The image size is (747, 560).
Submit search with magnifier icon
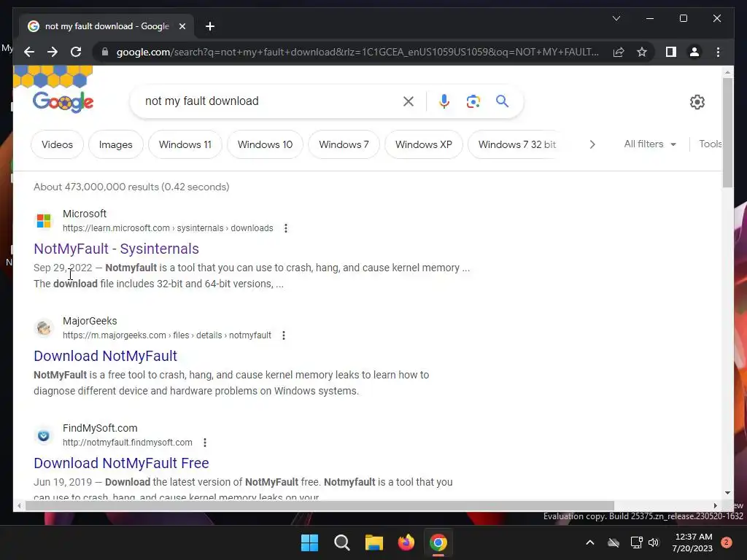click(502, 101)
